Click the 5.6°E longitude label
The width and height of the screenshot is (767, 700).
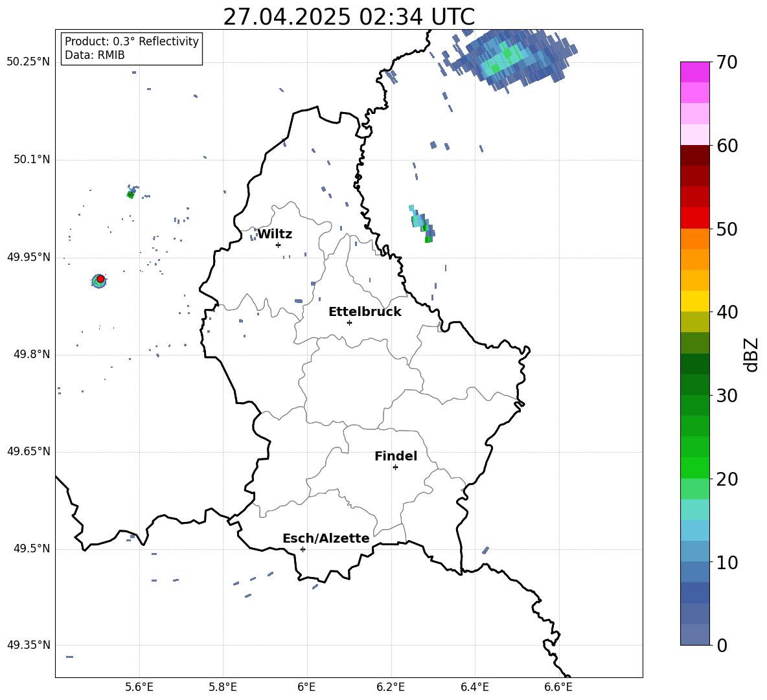(139, 687)
